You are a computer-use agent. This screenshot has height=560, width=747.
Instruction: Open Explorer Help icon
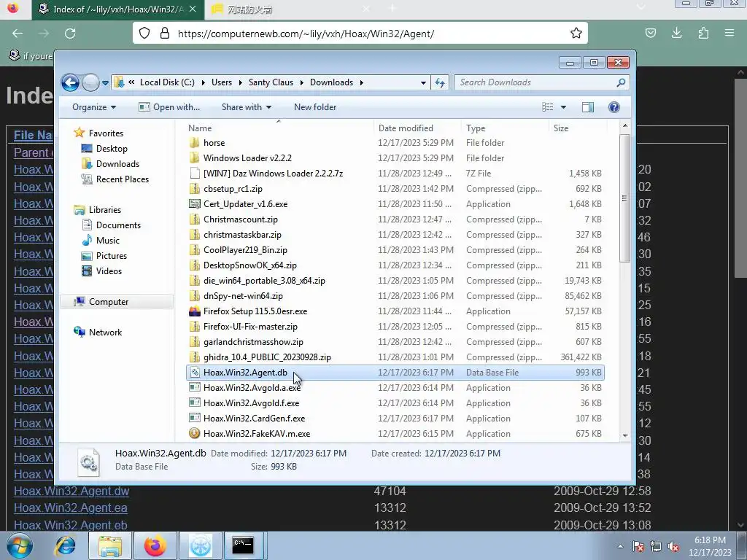tap(614, 107)
